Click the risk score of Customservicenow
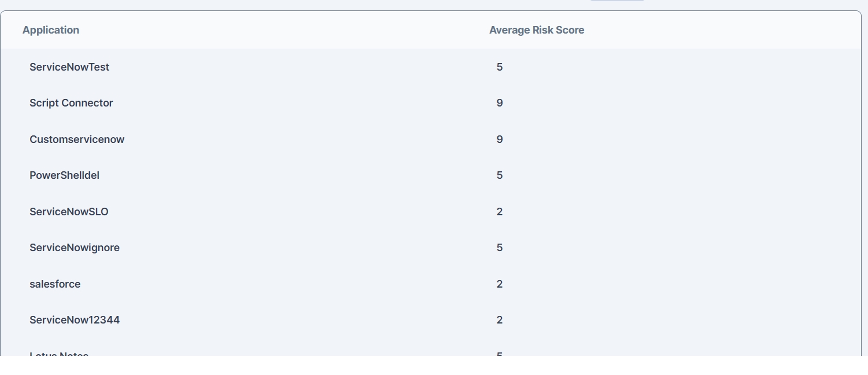Viewport: 868px width, 375px height. [x=500, y=139]
